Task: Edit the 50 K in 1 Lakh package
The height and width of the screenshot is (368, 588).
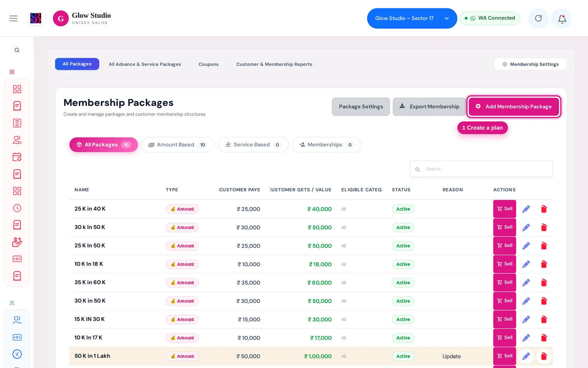Action: point(526,356)
